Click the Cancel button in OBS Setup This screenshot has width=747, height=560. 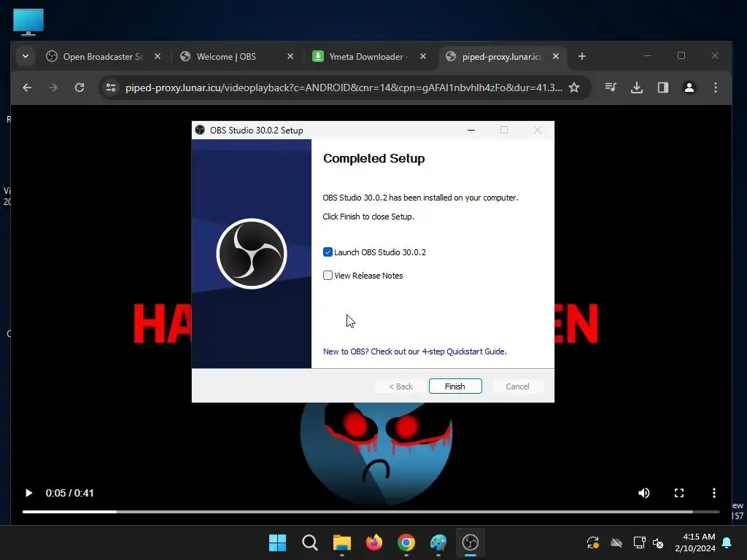tap(517, 386)
